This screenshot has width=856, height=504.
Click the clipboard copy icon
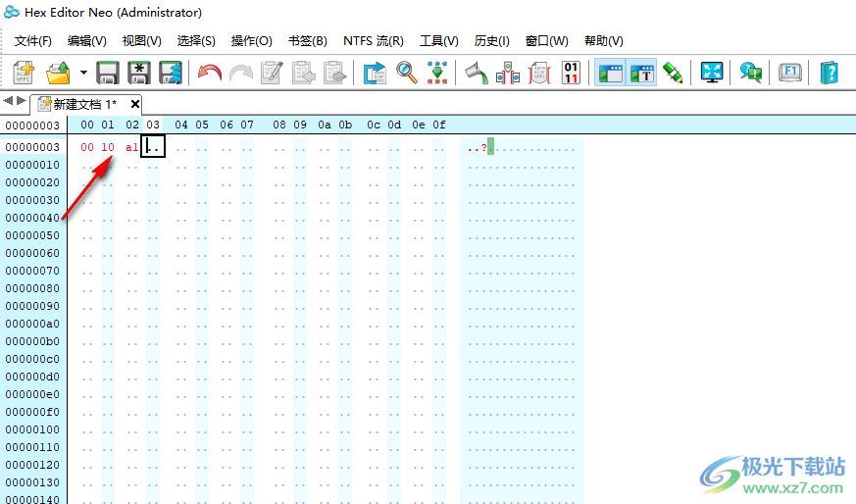(x=304, y=73)
